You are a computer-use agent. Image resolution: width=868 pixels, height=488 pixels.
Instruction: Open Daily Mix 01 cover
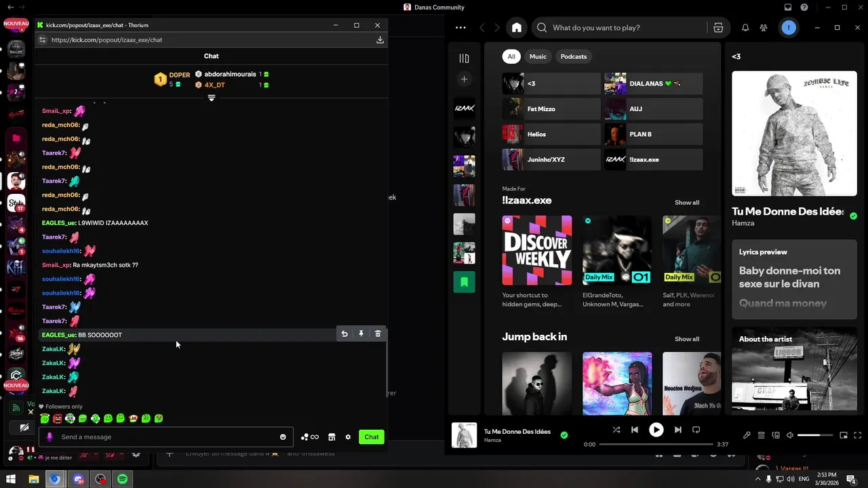[617, 250]
